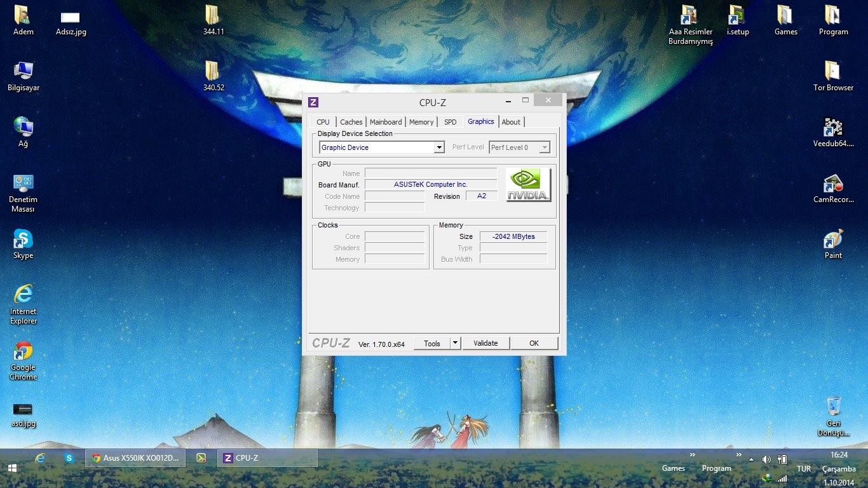This screenshot has height=488, width=868.
Task: Open the Program folder on desktop
Action: (833, 20)
